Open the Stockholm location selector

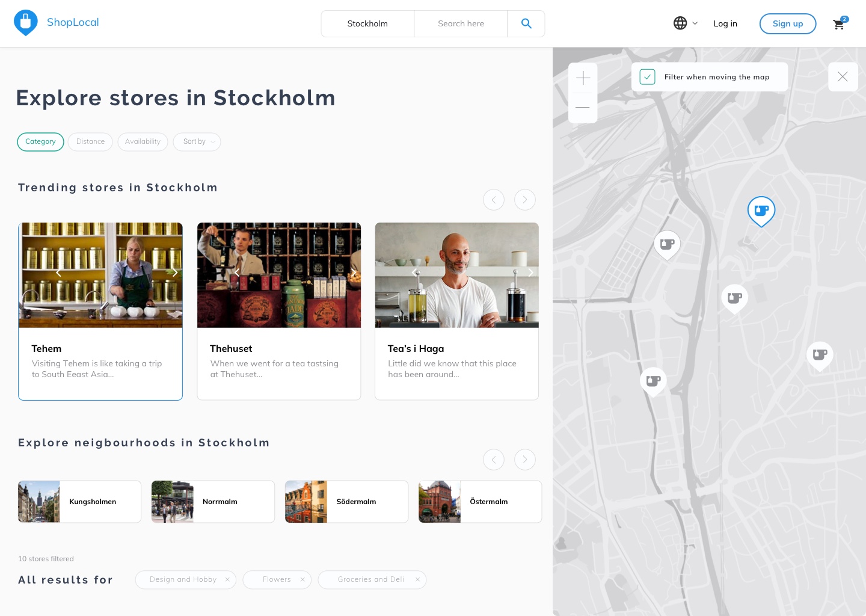tap(367, 23)
